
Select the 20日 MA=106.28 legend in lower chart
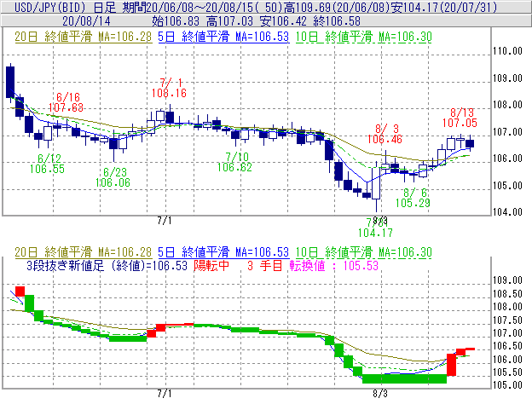pyautogui.click(x=83, y=252)
